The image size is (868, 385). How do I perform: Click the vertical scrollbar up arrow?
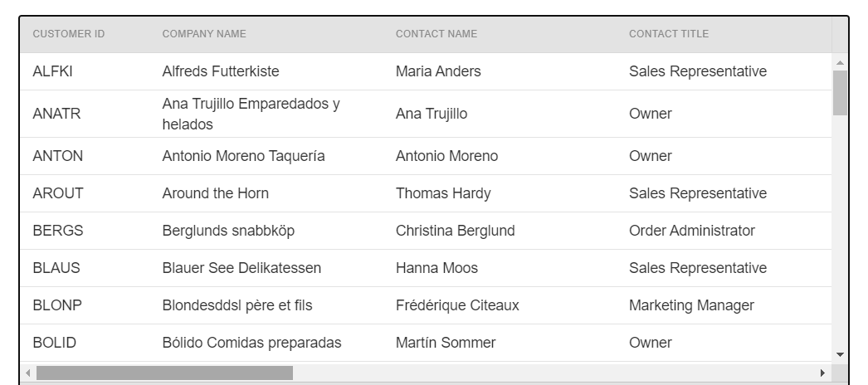click(x=840, y=63)
